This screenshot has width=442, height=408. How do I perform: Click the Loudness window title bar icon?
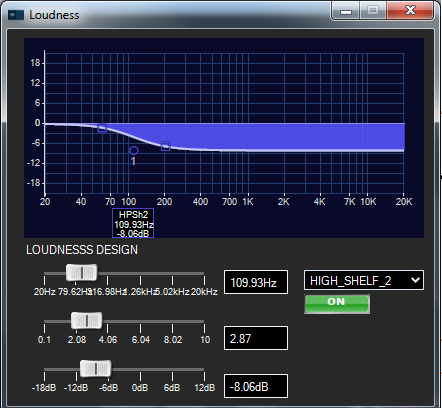tap(16, 15)
